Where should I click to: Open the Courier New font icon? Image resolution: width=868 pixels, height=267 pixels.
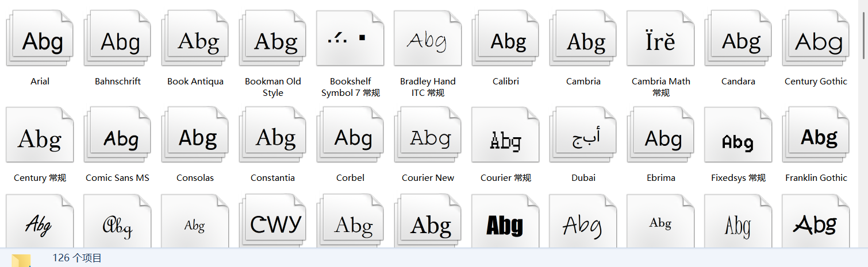(428, 135)
